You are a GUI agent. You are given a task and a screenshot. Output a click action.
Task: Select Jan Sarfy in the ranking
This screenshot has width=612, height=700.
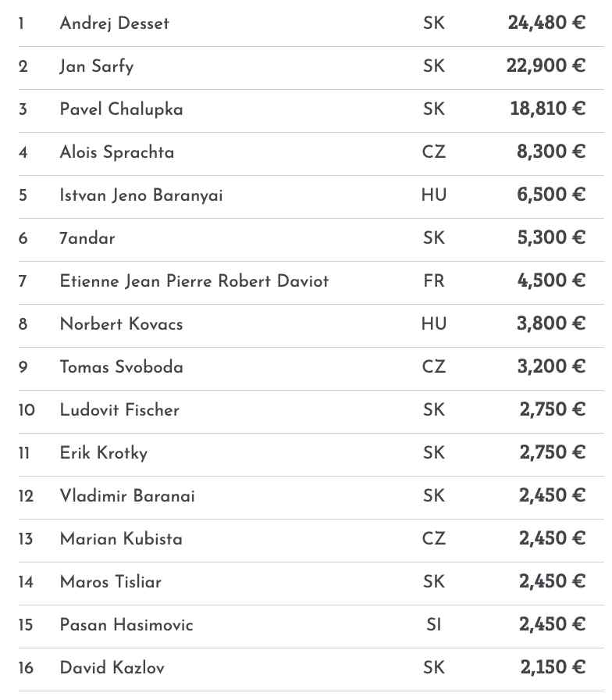click(x=96, y=66)
